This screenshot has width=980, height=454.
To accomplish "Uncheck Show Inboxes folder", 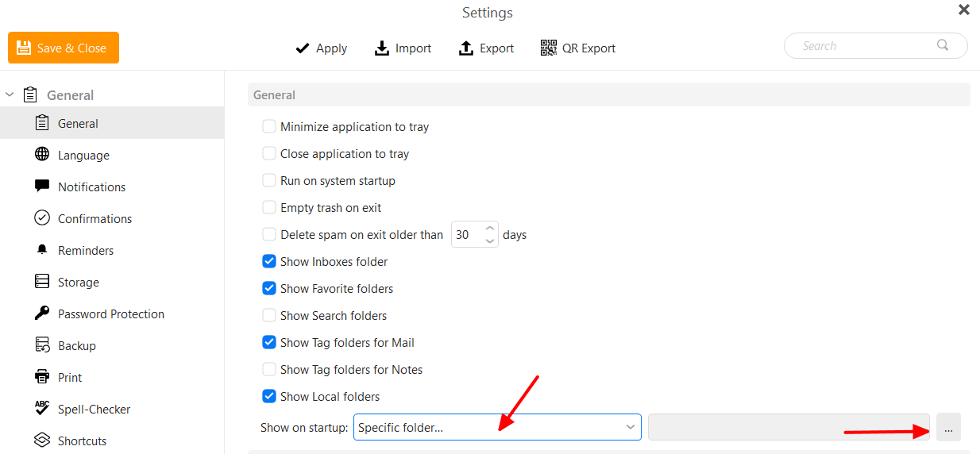I will click(269, 261).
